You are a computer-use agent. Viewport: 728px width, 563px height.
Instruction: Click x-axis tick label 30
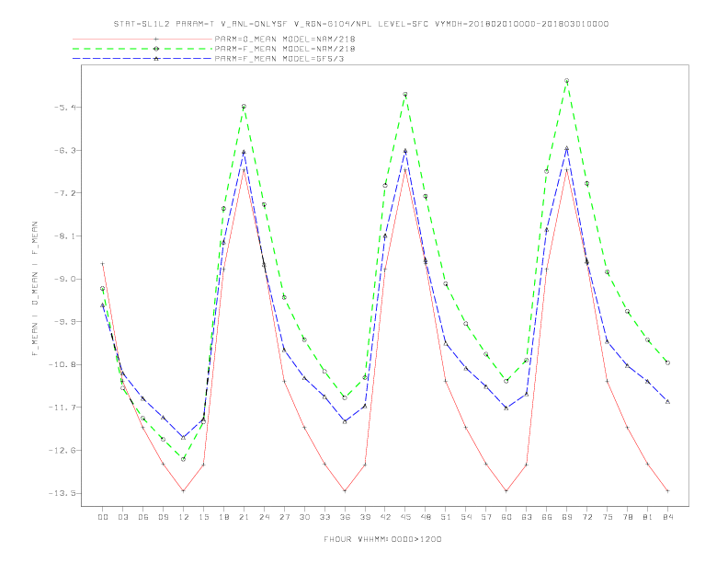coord(304,517)
